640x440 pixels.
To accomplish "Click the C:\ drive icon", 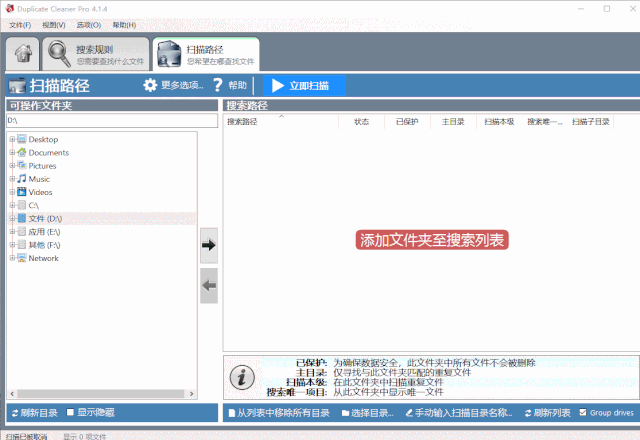I will click(22, 205).
